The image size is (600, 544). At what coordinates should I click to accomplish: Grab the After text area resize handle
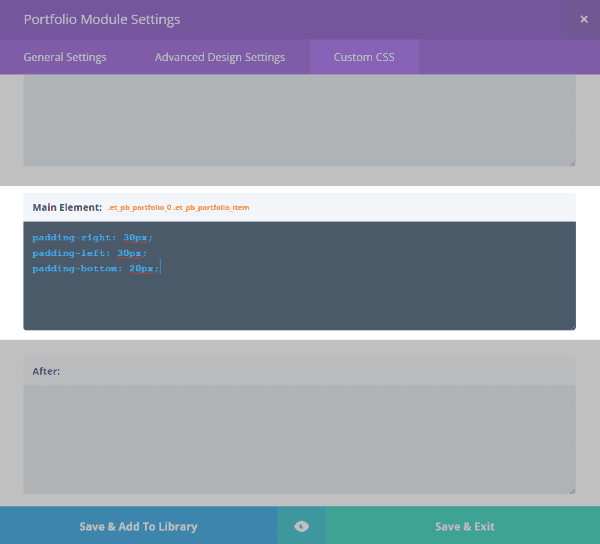click(572, 490)
